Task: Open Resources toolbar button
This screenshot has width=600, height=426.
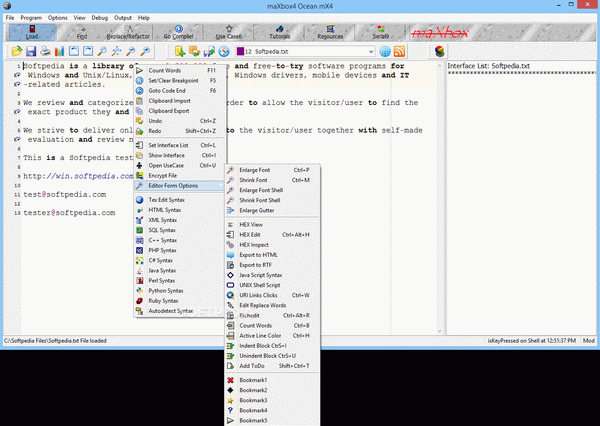Action: [330, 32]
